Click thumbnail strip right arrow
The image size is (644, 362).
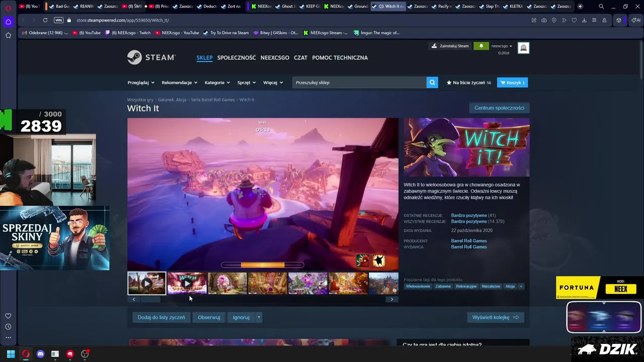point(392,299)
